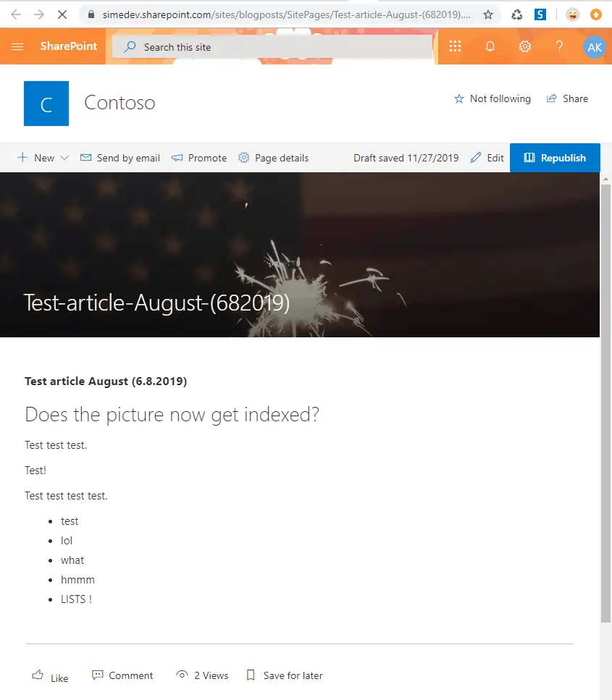The height and width of the screenshot is (700, 612).
Task: Click the Contoso site logo tile
Action: coord(46,104)
